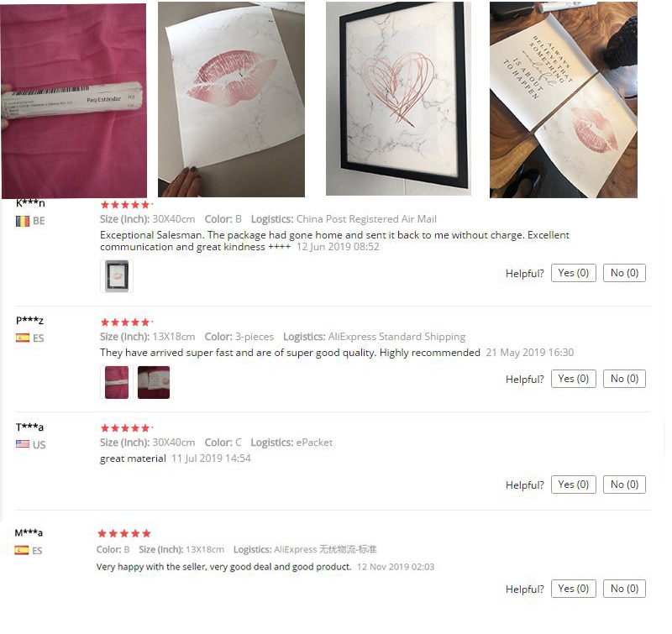This screenshot has height=634, width=672.
Task: View pink tube package photo
Action: (74, 101)
